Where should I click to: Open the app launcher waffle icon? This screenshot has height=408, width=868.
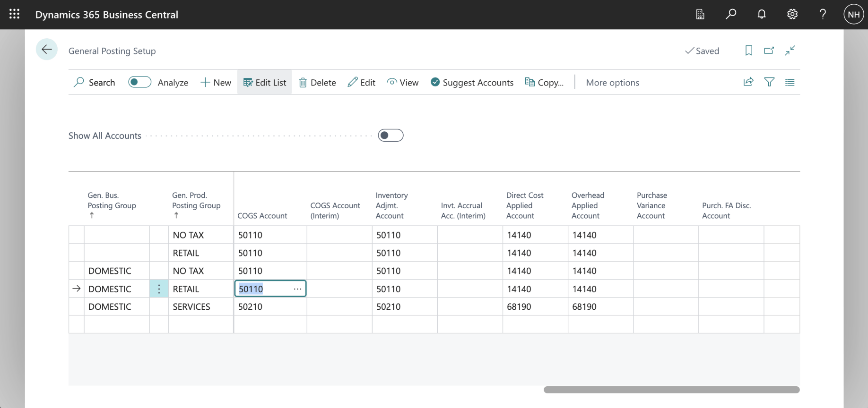[14, 14]
